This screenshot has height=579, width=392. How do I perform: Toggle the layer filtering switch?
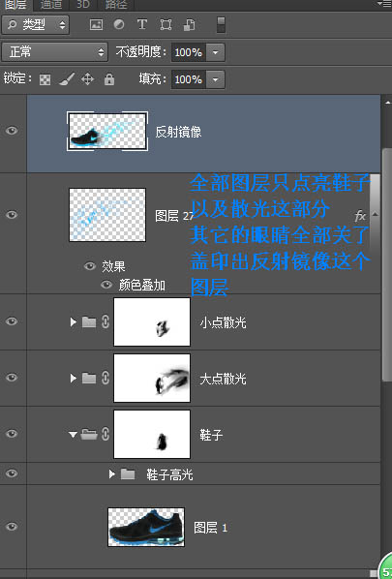221,25
